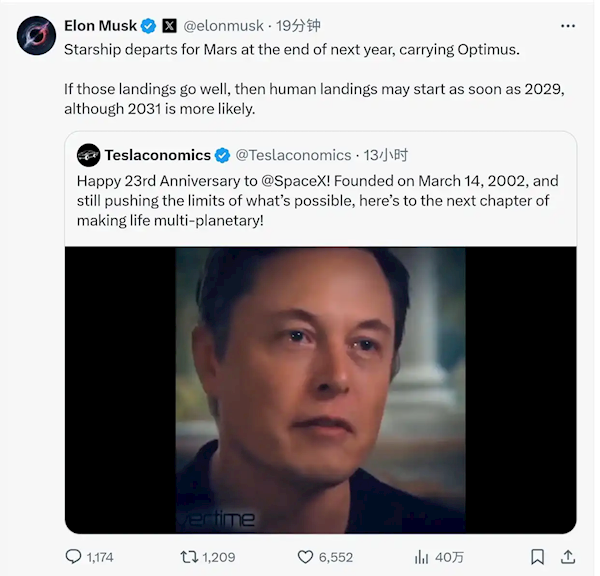
Task: Open view analytics bar chart icon
Action: 422,556
